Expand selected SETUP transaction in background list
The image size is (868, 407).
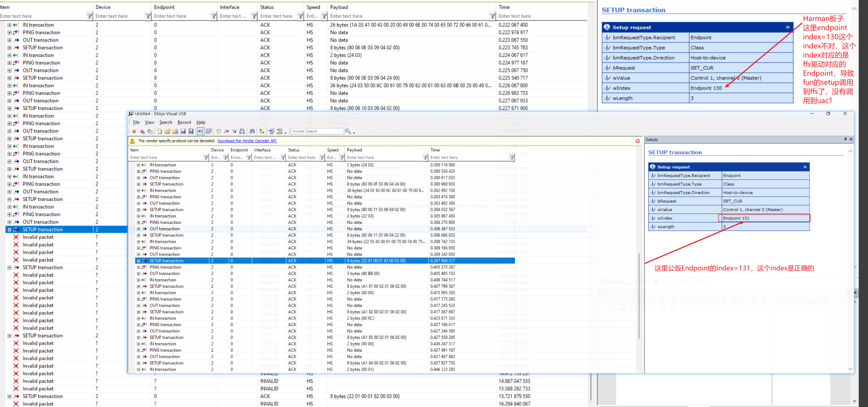coord(10,230)
